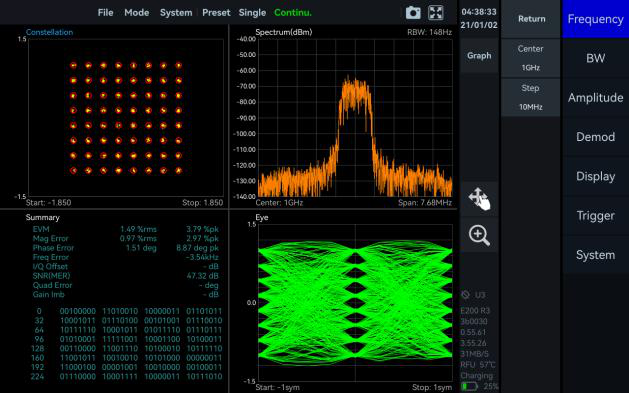Click the RFU 57°C temperature status

point(478,365)
